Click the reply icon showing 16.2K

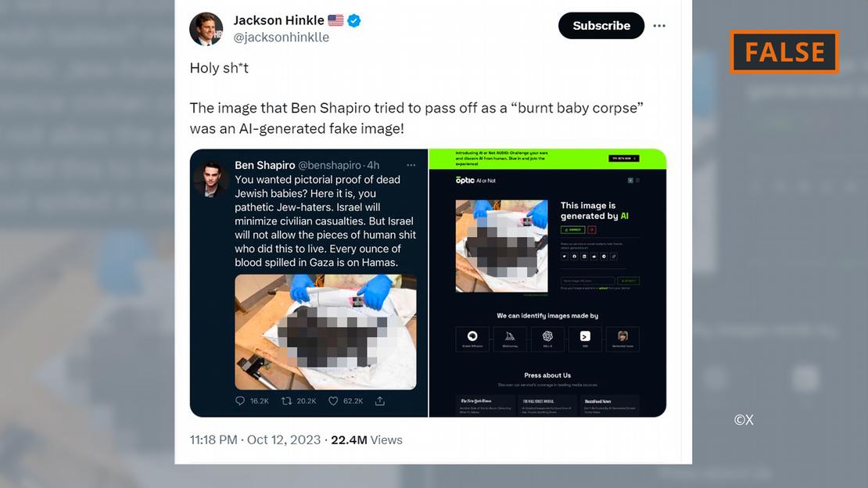pos(240,400)
